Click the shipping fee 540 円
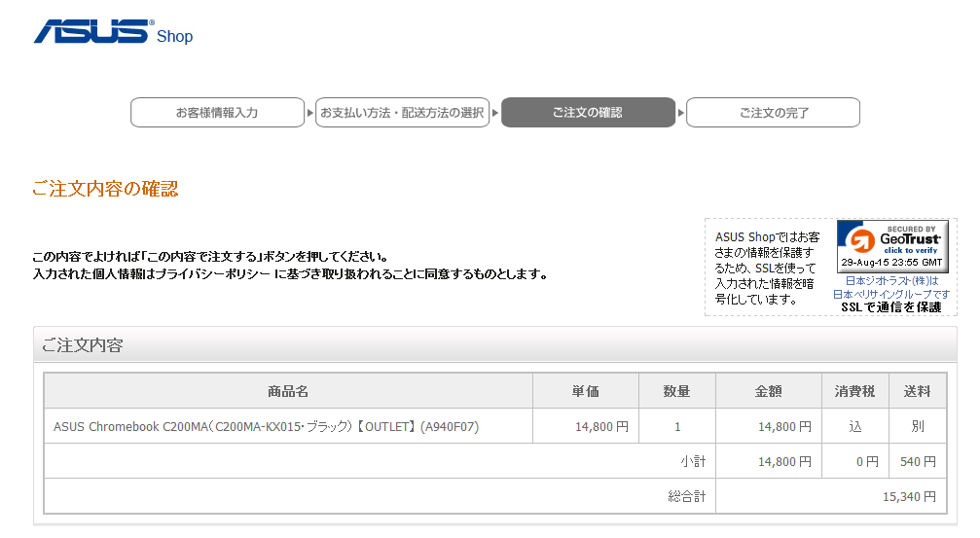Image resolution: width=980 pixels, height=538 pixels. 918,462
